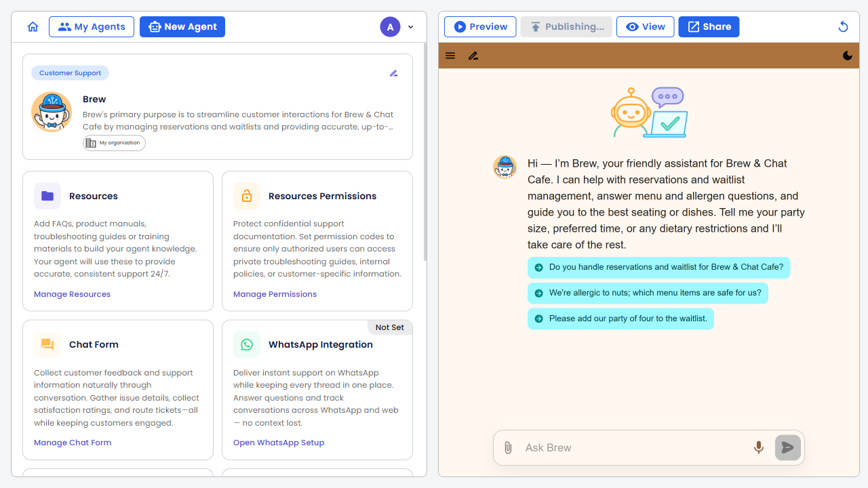Open My Agents list
The image size is (868, 488).
pyautogui.click(x=92, y=27)
